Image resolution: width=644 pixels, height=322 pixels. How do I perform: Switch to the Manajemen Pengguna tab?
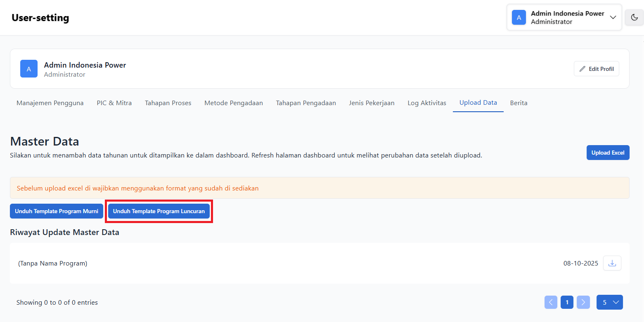point(50,103)
